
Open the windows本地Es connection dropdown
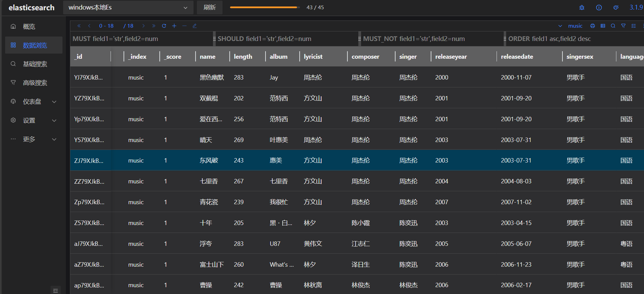(x=128, y=8)
